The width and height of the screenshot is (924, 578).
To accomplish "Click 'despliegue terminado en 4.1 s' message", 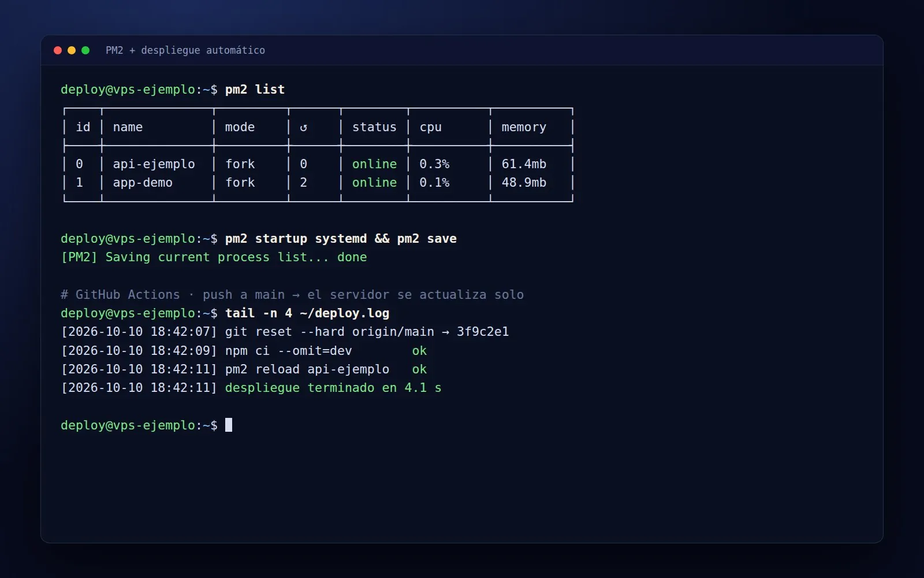I will pos(333,388).
